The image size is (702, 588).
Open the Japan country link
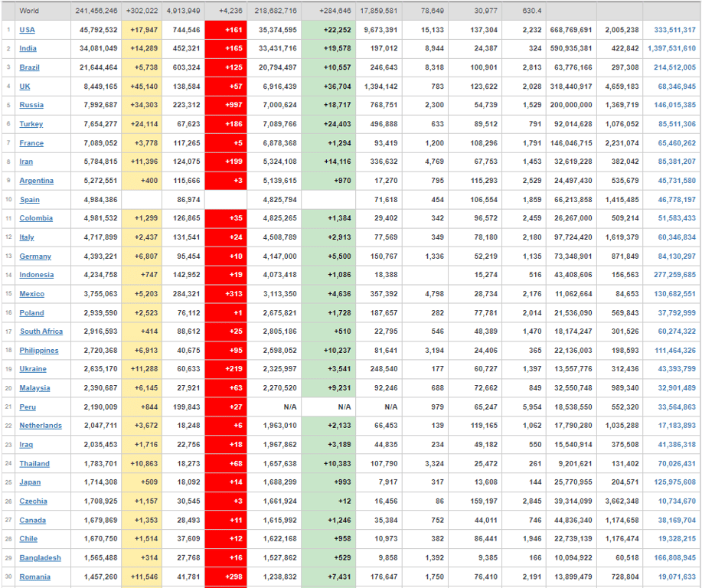(x=30, y=482)
